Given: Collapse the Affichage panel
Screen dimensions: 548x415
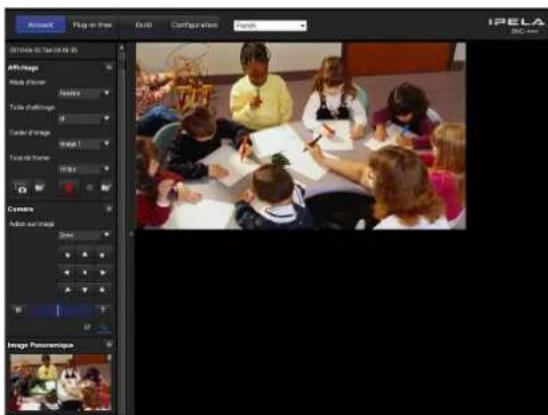Looking at the screenshot, I should pos(109,67).
